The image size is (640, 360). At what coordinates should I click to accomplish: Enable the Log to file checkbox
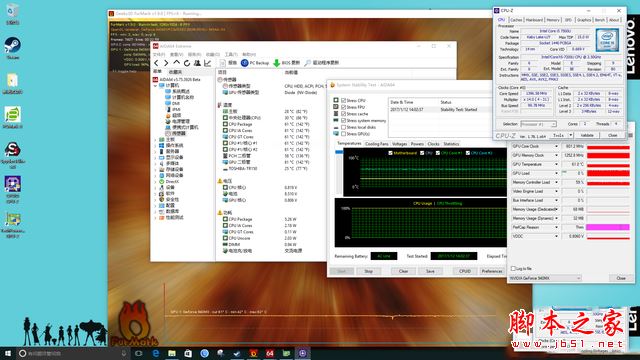click(513, 268)
